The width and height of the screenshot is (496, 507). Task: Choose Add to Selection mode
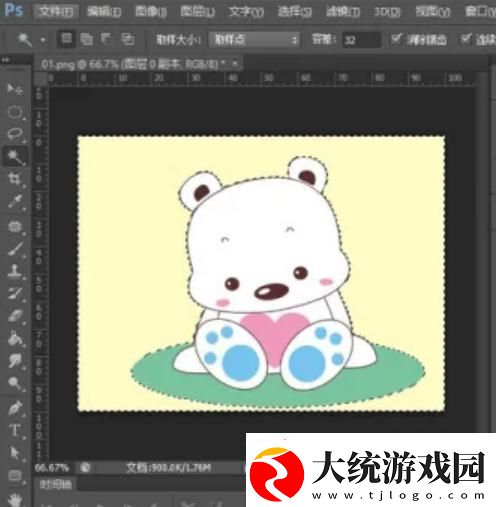pyautogui.click(x=87, y=40)
